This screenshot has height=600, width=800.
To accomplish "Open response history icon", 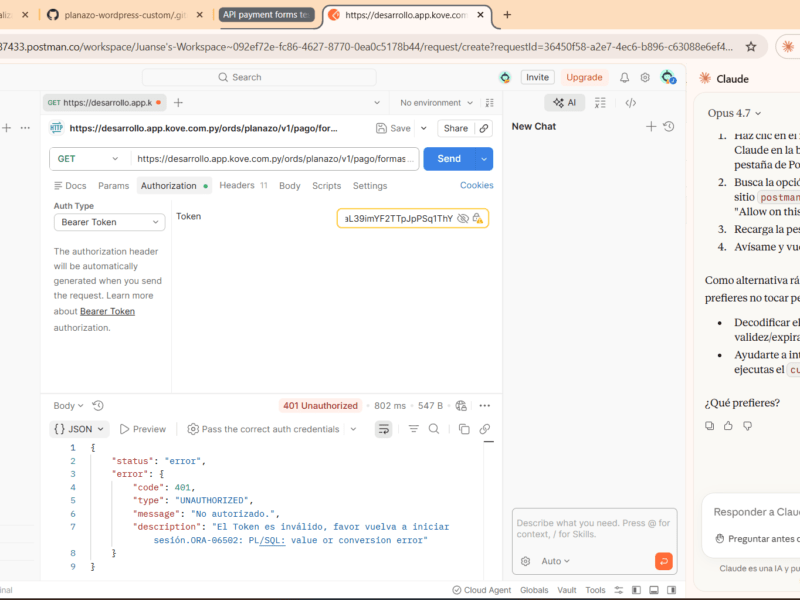I will tap(98, 406).
